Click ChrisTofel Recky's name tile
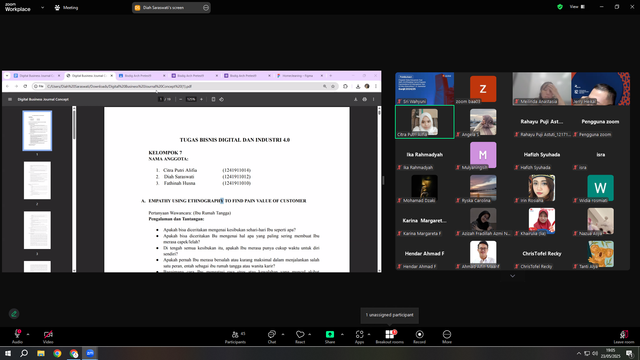Viewport: 640px width, 360px height. tap(542, 253)
